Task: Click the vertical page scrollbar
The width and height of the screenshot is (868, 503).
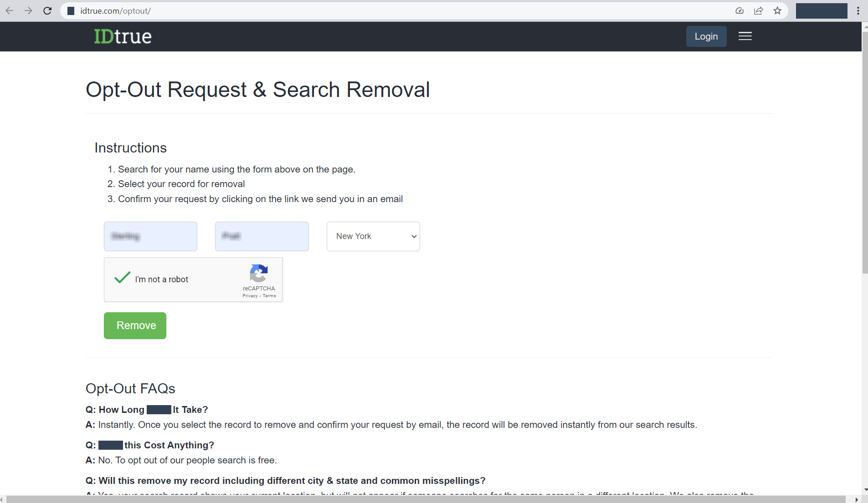Action: [x=865, y=152]
